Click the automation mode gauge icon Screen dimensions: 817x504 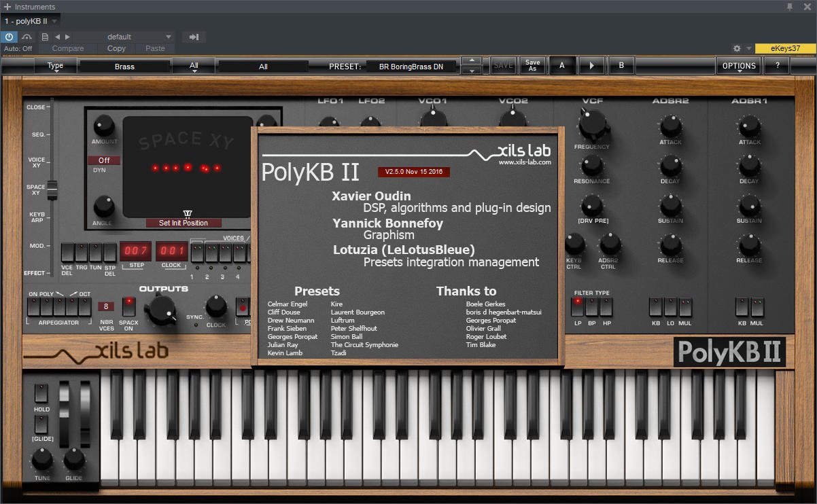click(27, 37)
